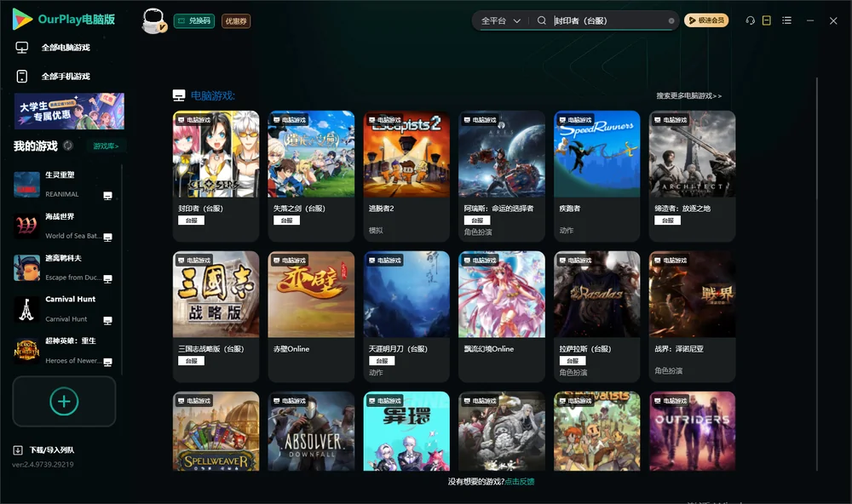Click the REANIMAL game icon
This screenshot has width=852, height=504.
26,185
